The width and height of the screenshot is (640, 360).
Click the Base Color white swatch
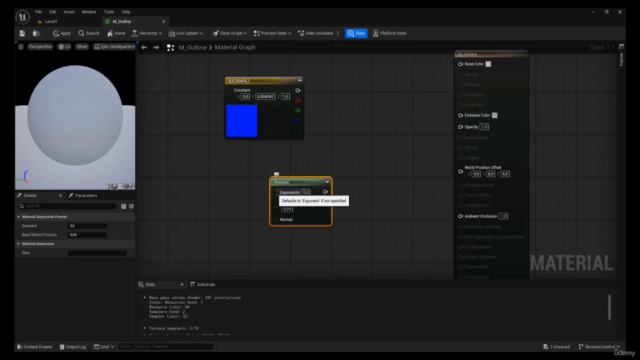click(488, 64)
